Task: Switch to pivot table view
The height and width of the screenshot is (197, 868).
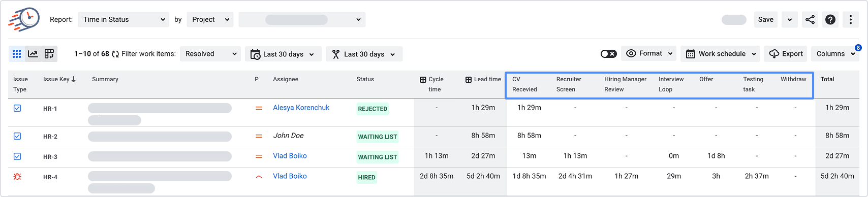Action: coord(49,54)
